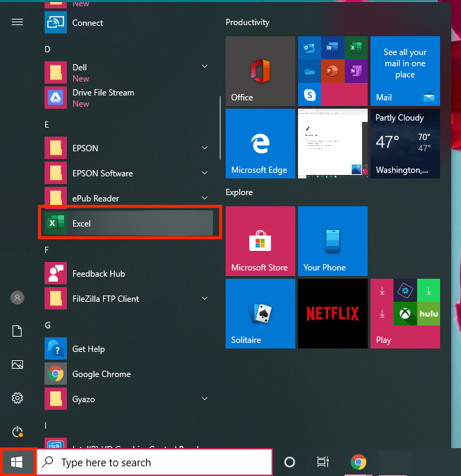Open the Weather tile for Washington

[405, 144]
